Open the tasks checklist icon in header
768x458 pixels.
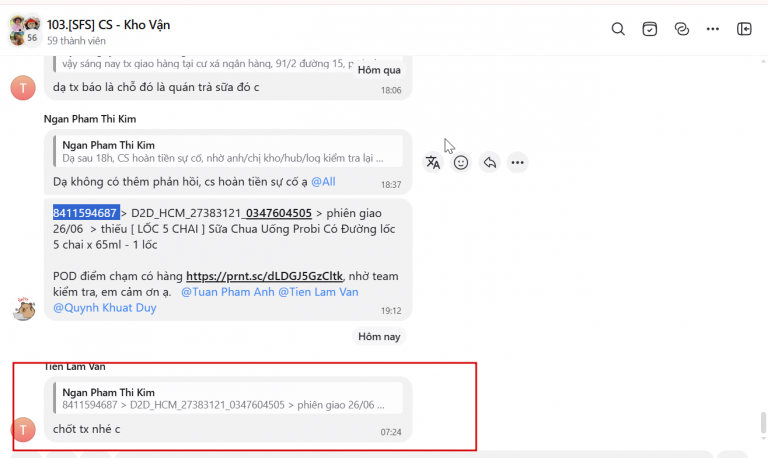tap(649, 29)
